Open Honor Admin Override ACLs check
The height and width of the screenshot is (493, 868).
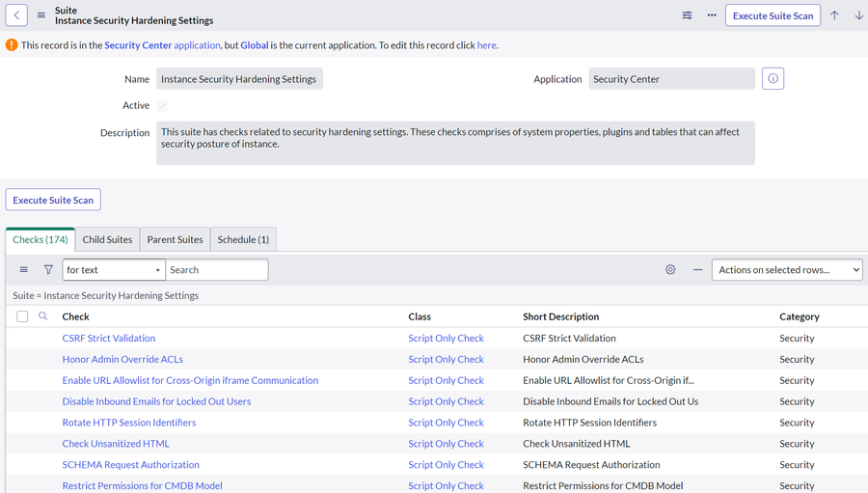tap(122, 359)
